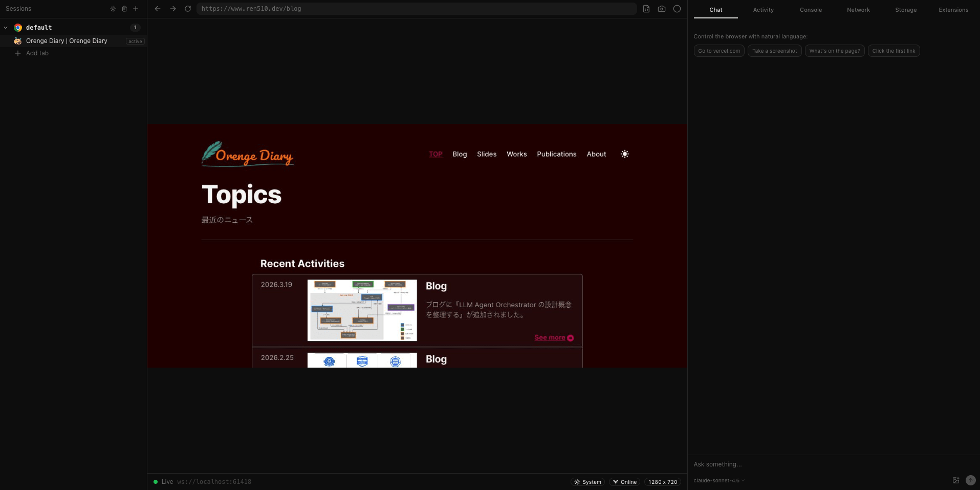
Task: Click the green Live status dot
Action: click(156, 482)
